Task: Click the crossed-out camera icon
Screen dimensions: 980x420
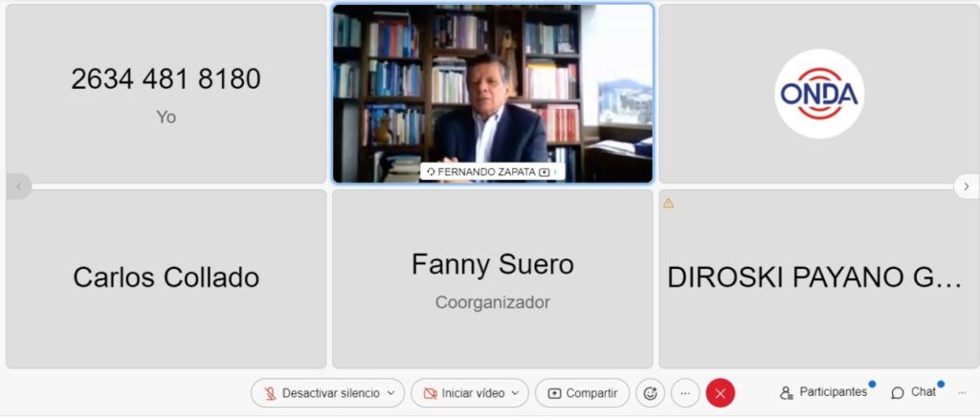Action: pyautogui.click(x=430, y=393)
